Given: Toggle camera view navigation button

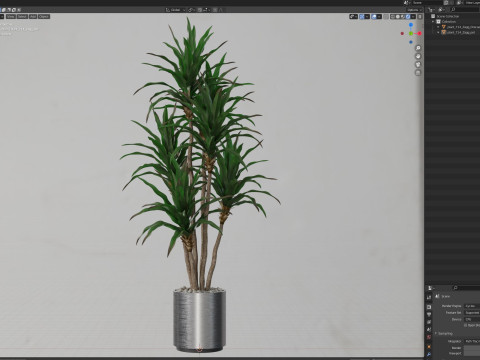Looking at the screenshot, I should 418,64.
